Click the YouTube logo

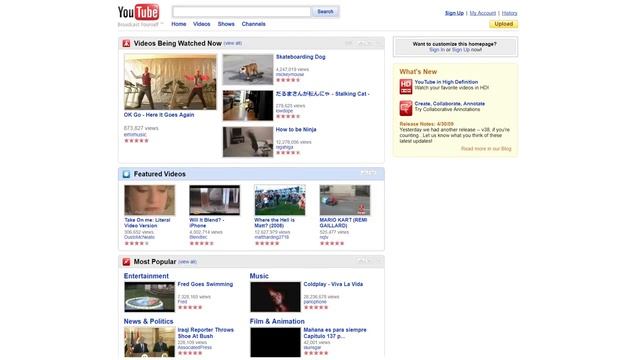pos(139,12)
